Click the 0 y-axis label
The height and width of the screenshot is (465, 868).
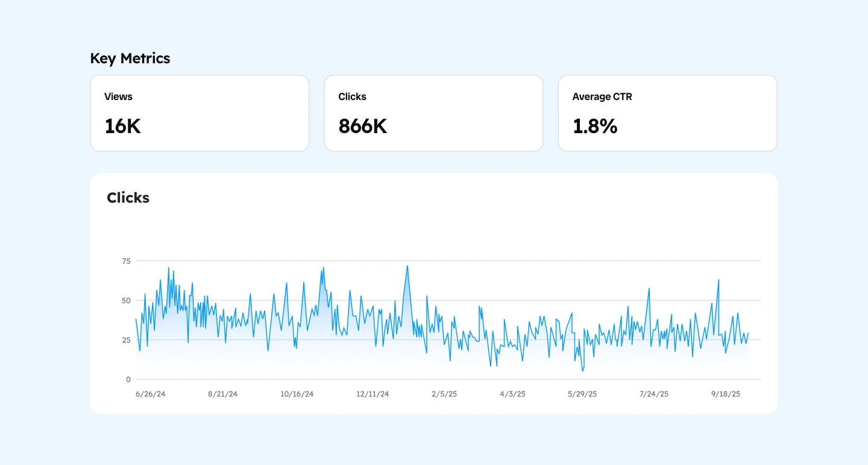coord(128,379)
